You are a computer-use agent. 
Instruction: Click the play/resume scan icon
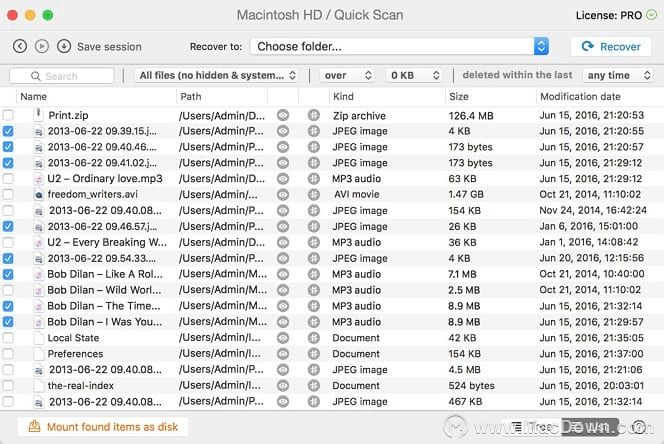point(42,46)
